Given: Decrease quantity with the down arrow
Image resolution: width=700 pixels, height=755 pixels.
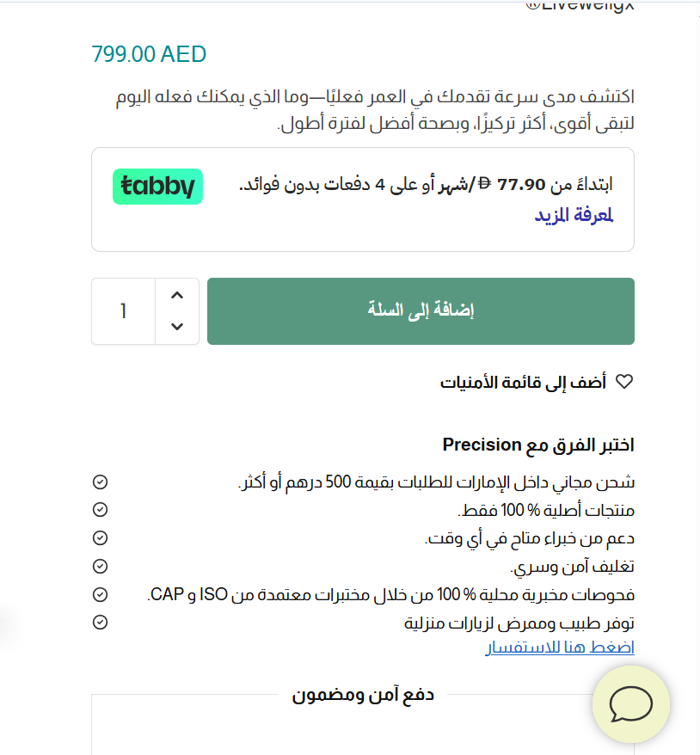Looking at the screenshot, I should pyautogui.click(x=177, y=326).
